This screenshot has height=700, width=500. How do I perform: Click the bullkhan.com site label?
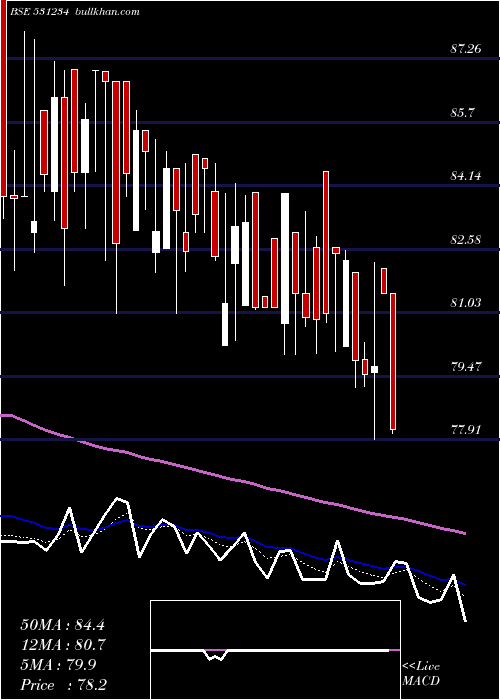(106, 12)
